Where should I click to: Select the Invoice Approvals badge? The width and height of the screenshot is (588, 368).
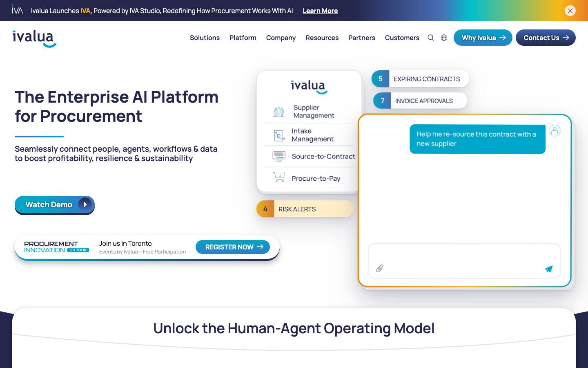click(x=420, y=101)
